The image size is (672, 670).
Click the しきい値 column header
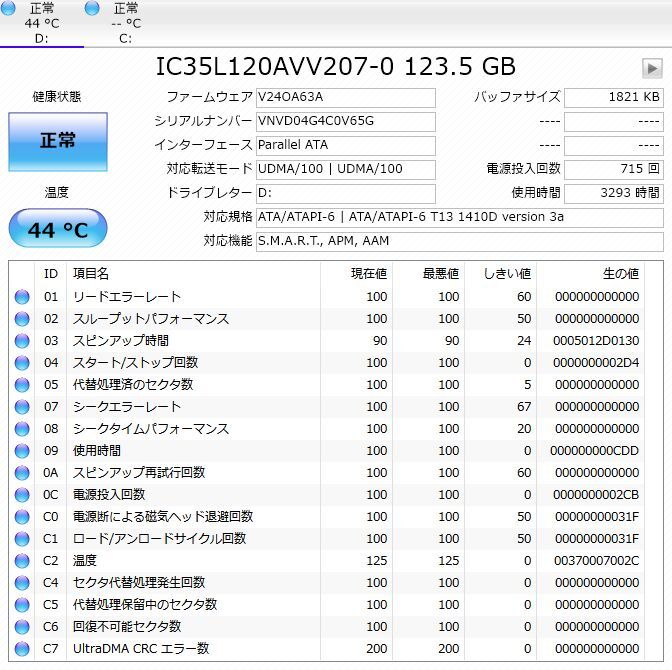[501, 273]
